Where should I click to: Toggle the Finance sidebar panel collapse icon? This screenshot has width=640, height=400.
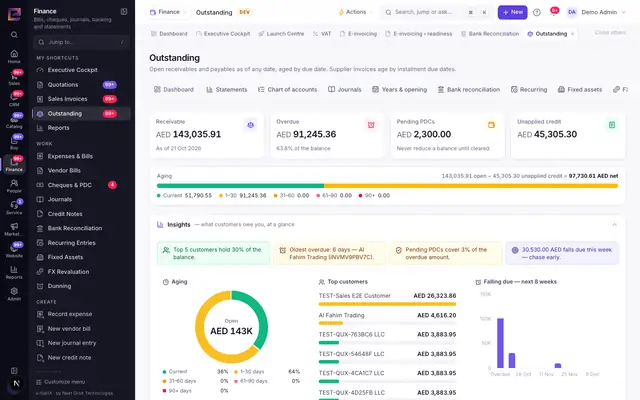(124, 11)
